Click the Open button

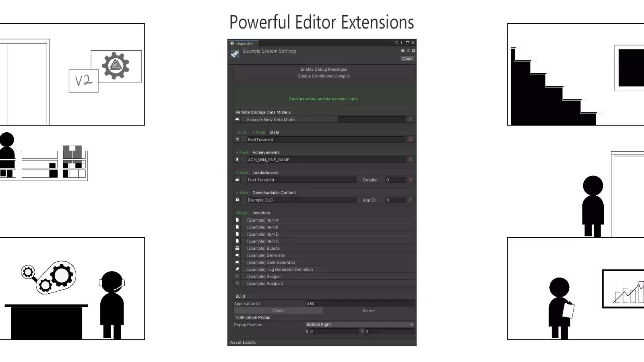click(x=407, y=59)
